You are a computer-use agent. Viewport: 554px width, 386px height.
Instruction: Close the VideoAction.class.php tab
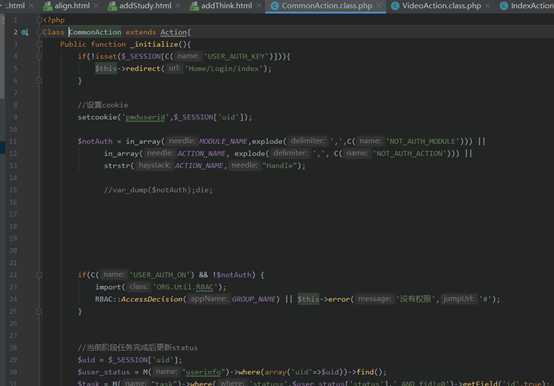488,6
